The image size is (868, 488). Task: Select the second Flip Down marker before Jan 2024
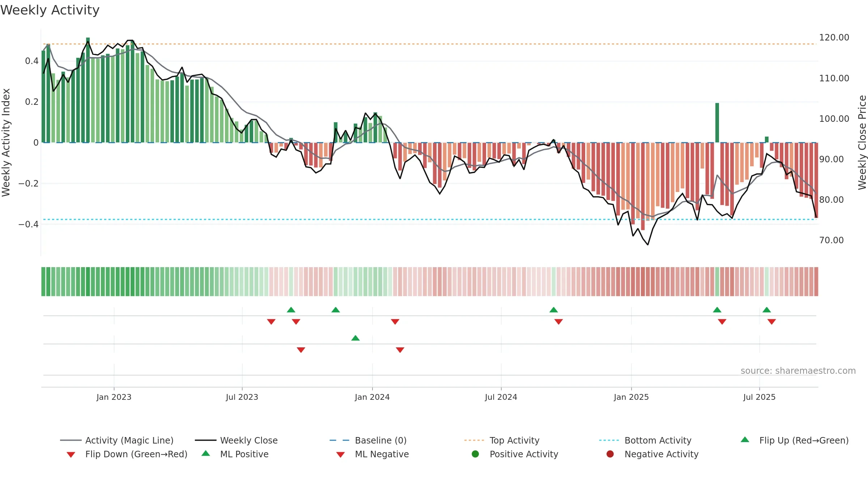[x=296, y=322]
